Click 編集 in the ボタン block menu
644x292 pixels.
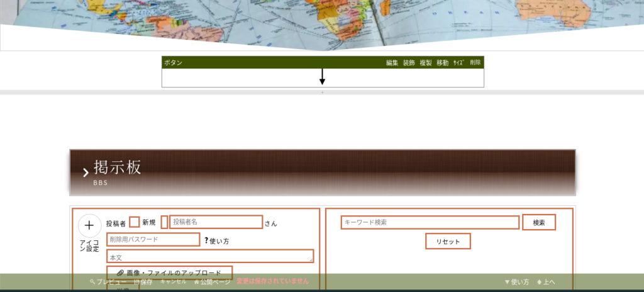coord(392,63)
